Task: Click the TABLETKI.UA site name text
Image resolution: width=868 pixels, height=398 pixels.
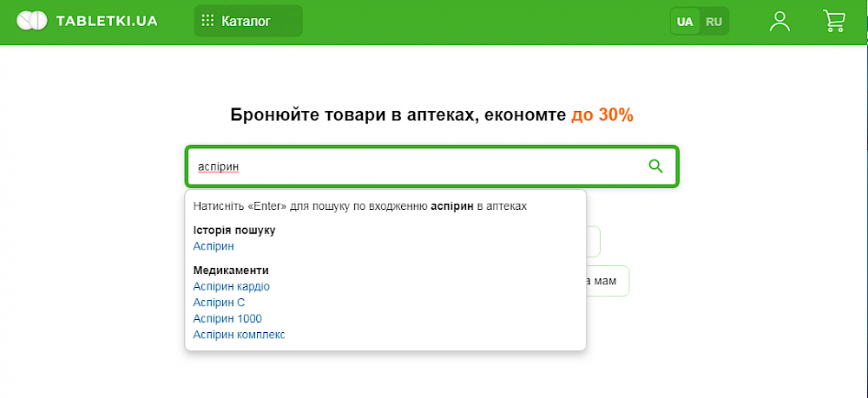Action: 107,21
